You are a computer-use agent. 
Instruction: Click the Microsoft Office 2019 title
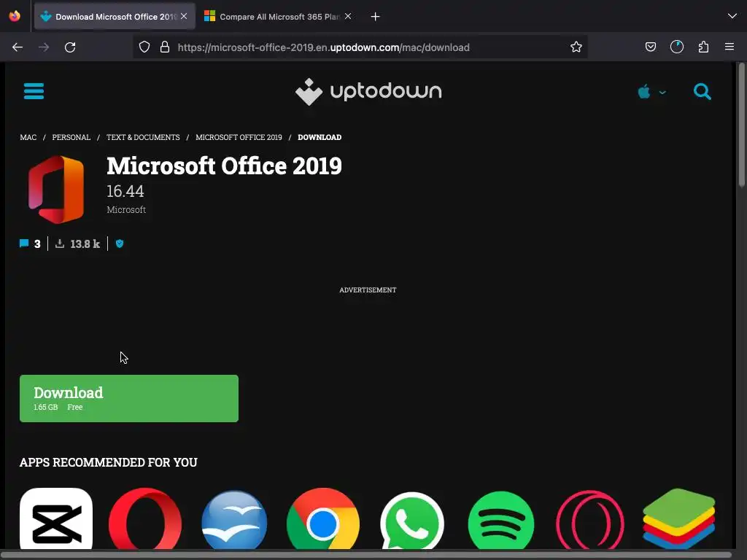point(224,166)
